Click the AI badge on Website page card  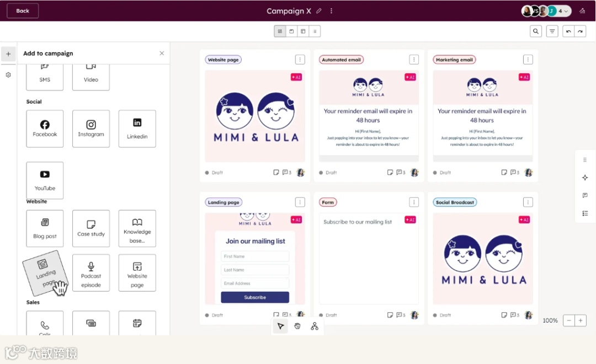(296, 77)
